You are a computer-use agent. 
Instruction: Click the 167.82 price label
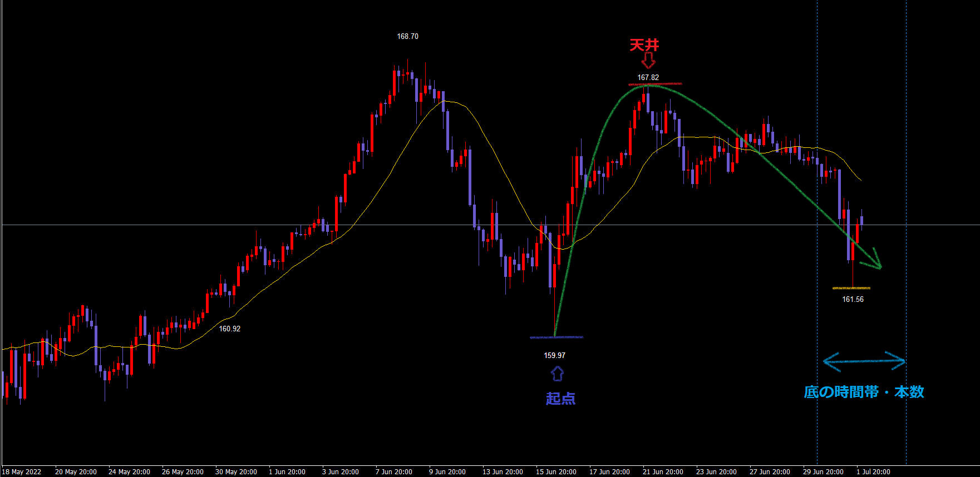648,78
